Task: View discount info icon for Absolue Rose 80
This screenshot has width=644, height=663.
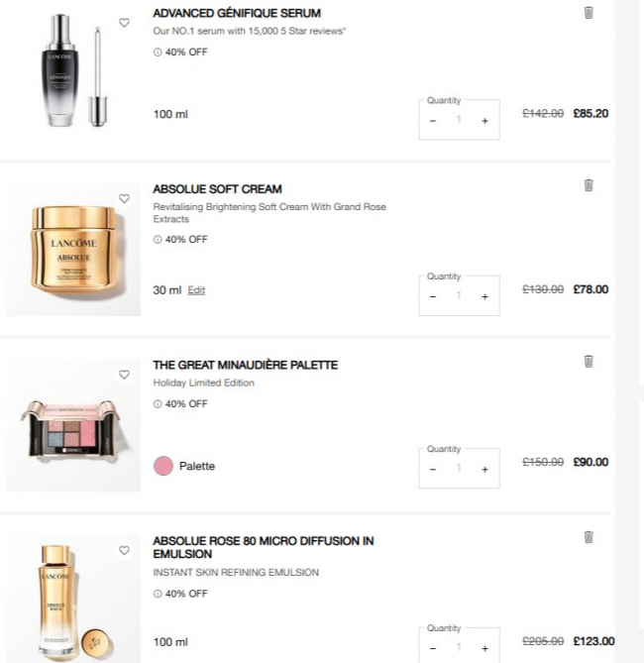Action: coord(158,594)
